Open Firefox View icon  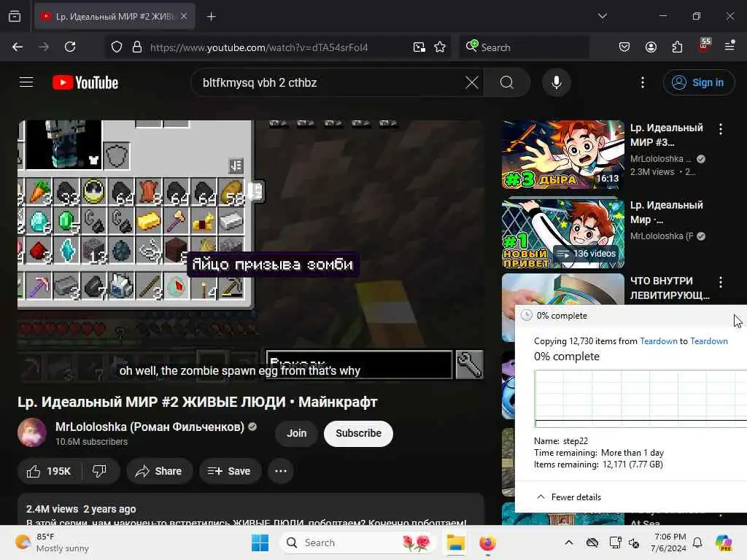pyautogui.click(x=15, y=16)
